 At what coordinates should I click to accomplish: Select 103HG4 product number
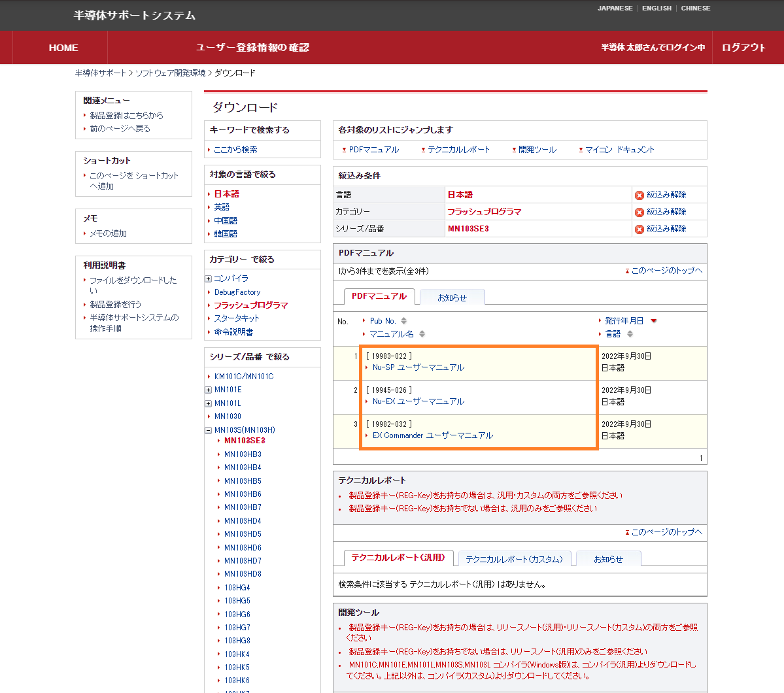click(x=237, y=588)
